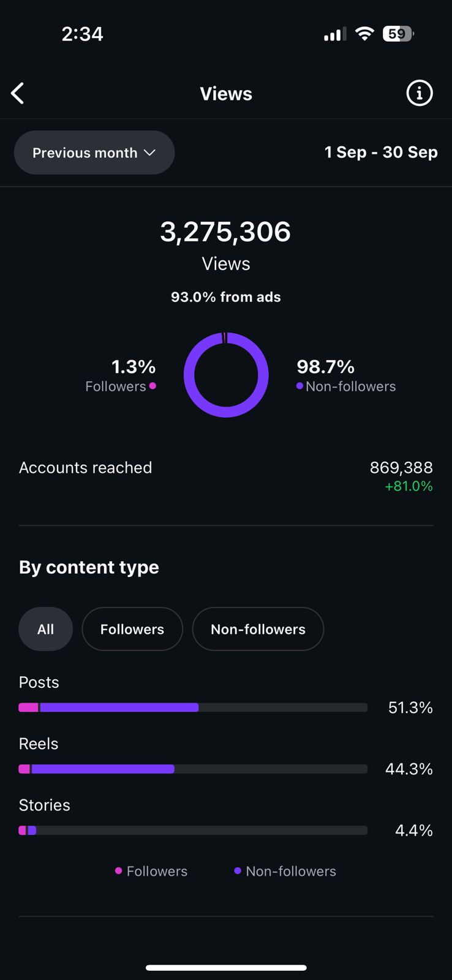The image size is (452, 980).
Task: Tap the home indicator bar
Action: [226, 968]
